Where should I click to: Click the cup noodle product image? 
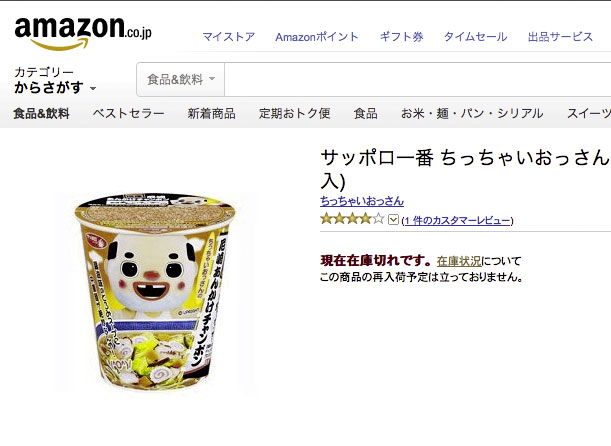click(x=155, y=291)
